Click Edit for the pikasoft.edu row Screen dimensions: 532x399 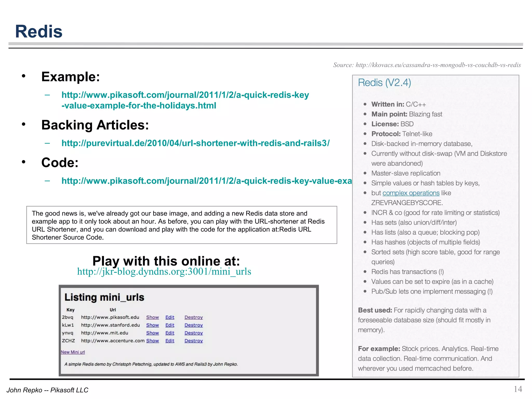point(170,317)
